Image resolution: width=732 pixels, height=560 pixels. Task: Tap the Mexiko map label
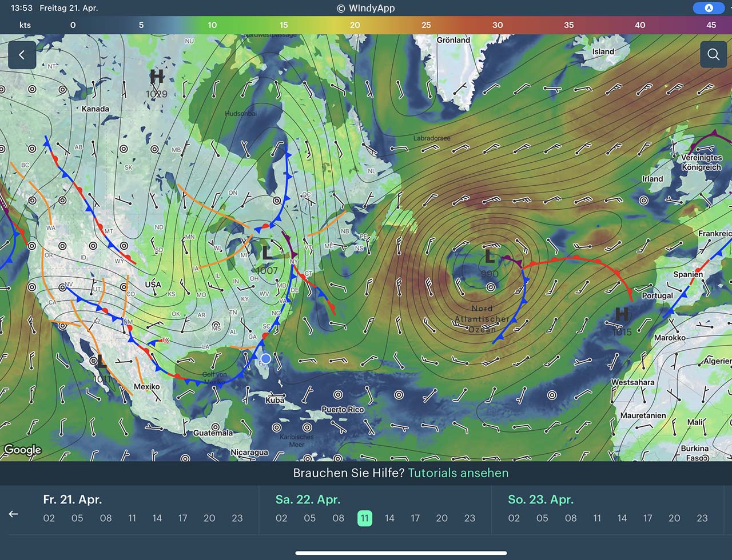pyautogui.click(x=147, y=386)
